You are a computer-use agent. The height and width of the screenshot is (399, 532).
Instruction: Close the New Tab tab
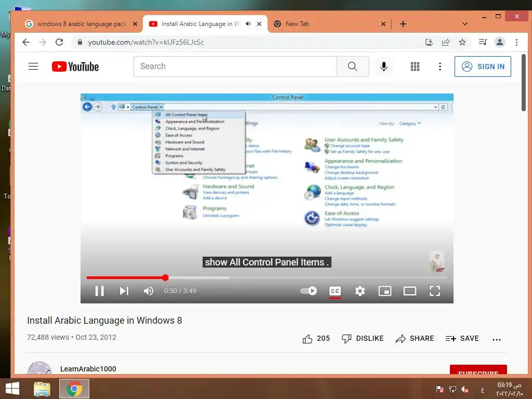pos(383,24)
